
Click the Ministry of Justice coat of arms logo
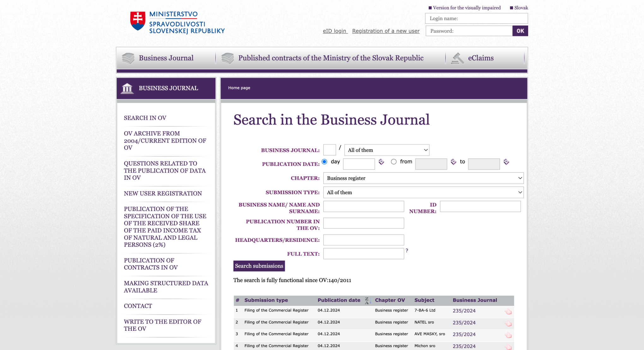[138, 21]
